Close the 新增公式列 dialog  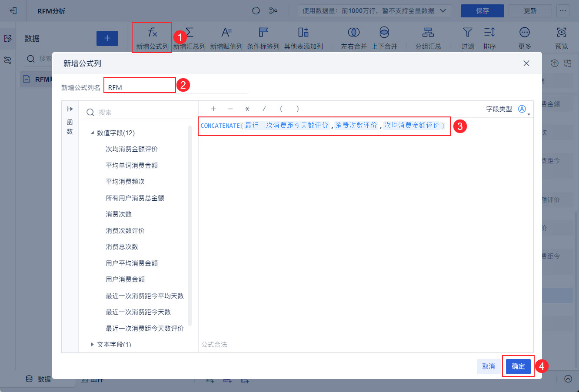(526, 63)
